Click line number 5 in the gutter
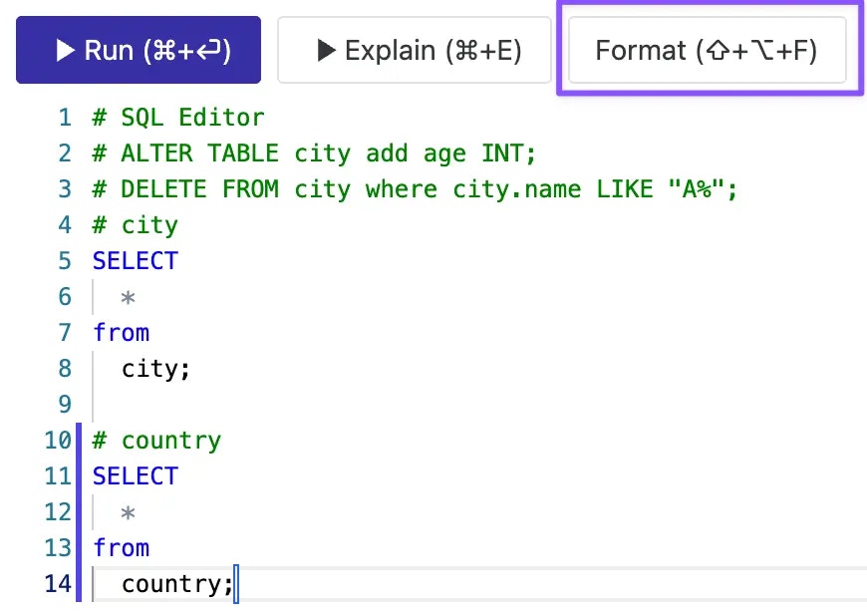Viewport: 867px width, 616px height. (65, 261)
